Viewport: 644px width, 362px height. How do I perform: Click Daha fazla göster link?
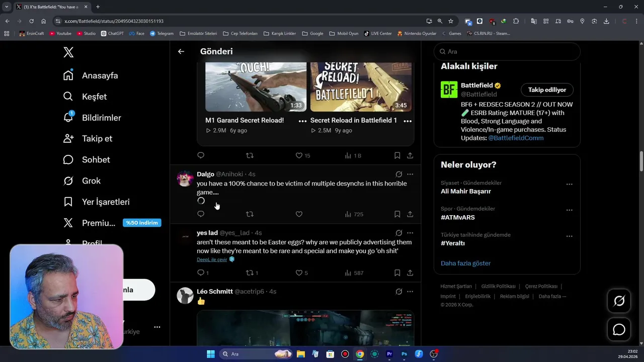pos(465,263)
